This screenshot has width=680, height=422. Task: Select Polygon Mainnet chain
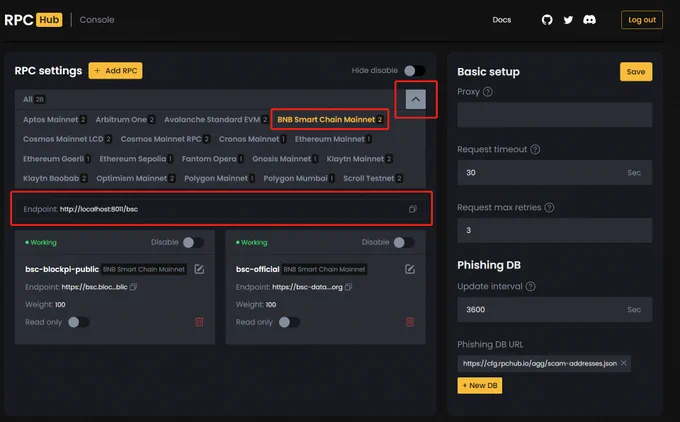[x=219, y=178]
